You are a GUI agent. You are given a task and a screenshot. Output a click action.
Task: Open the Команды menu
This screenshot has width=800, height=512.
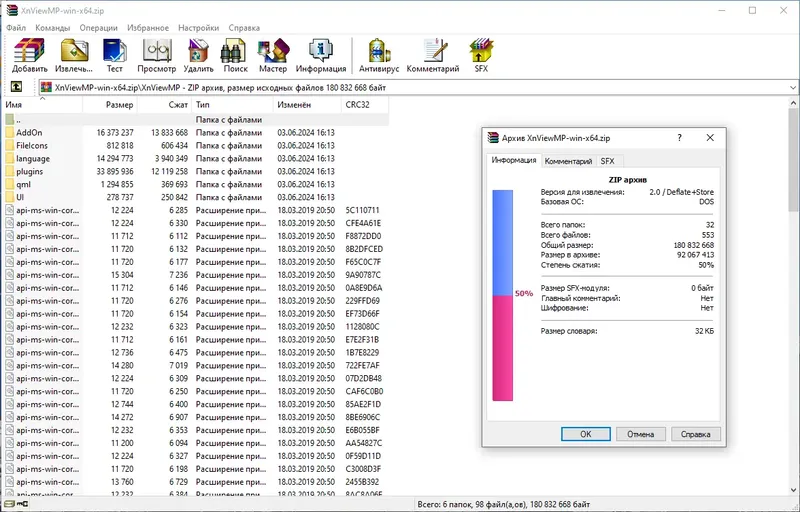pyautogui.click(x=53, y=28)
